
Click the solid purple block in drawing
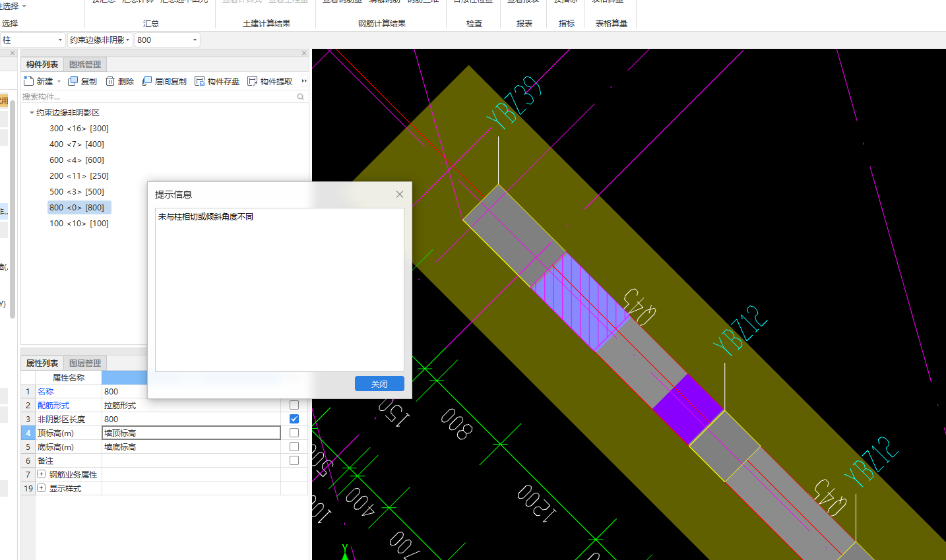tap(688, 409)
